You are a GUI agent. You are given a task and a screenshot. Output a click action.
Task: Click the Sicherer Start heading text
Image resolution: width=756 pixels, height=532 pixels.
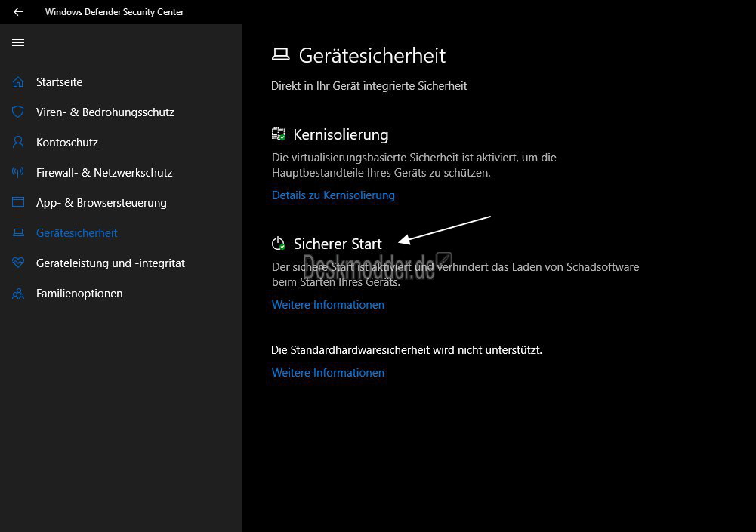click(x=338, y=244)
